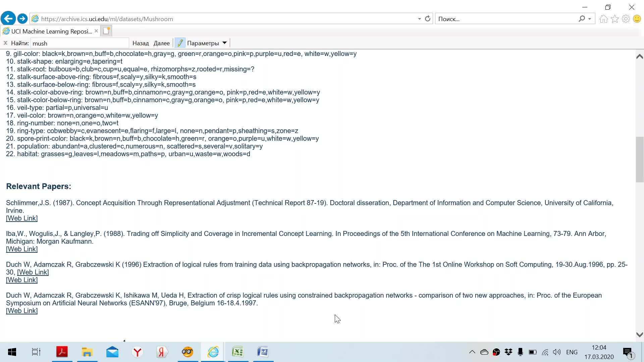
Task: Open Web Link under the ESANN'97 paper
Action: (22, 311)
